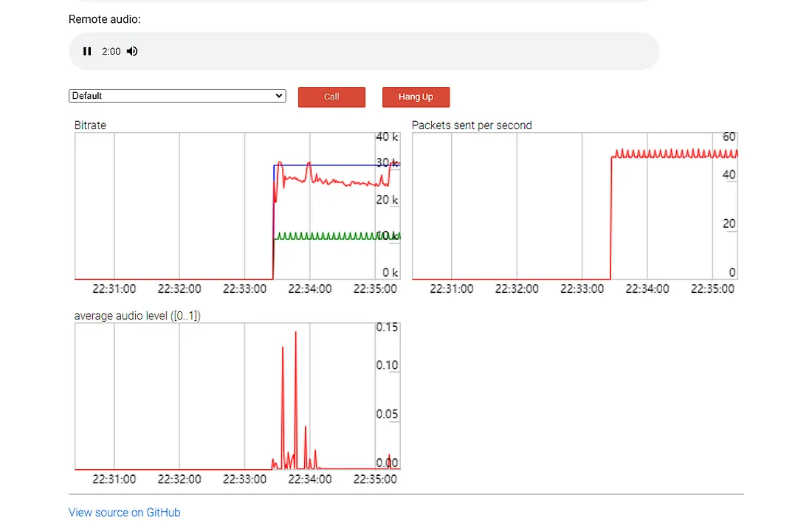
Task: Click the 2:00 elapsed time in audio player
Action: (111, 52)
